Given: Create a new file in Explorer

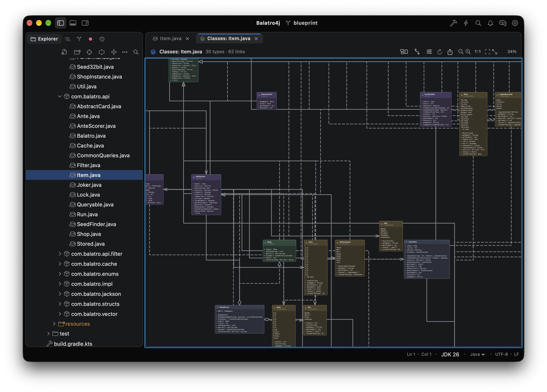Looking at the screenshot, I should 64,52.
